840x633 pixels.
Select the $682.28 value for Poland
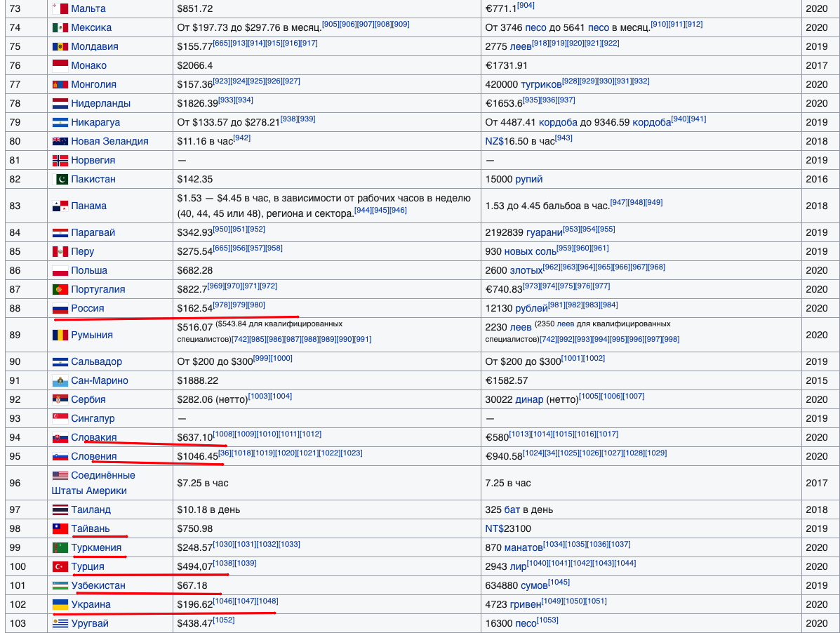tap(195, 270)
